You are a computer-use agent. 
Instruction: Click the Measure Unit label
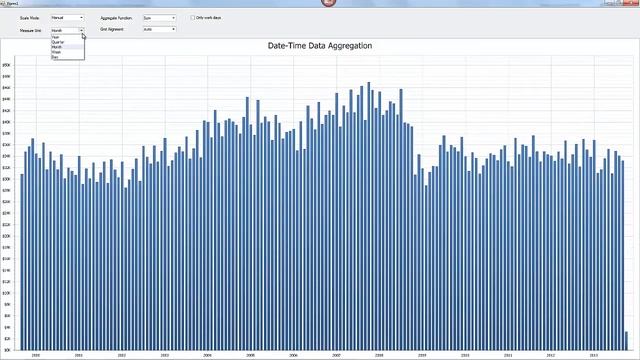pos(30,31)
